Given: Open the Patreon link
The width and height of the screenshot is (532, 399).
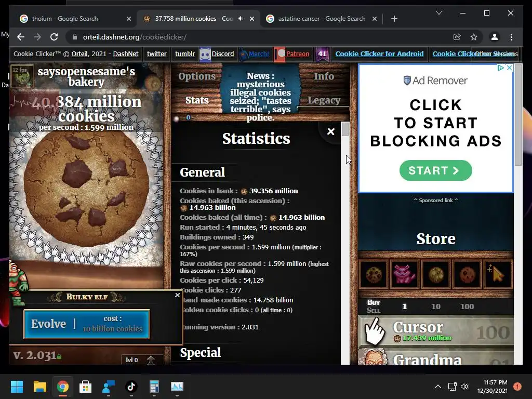Looking at the screenshot, I should coord(298,54).
